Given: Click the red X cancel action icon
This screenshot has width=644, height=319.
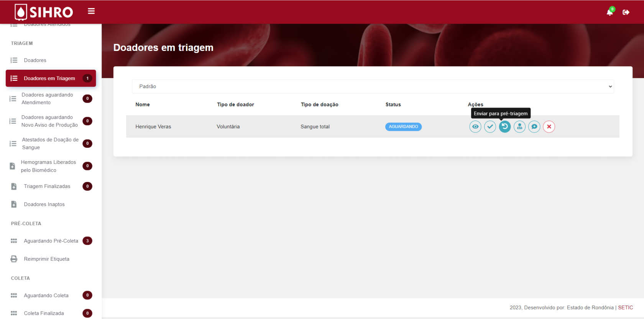Looking at the screenshot, I should [549, 127].
